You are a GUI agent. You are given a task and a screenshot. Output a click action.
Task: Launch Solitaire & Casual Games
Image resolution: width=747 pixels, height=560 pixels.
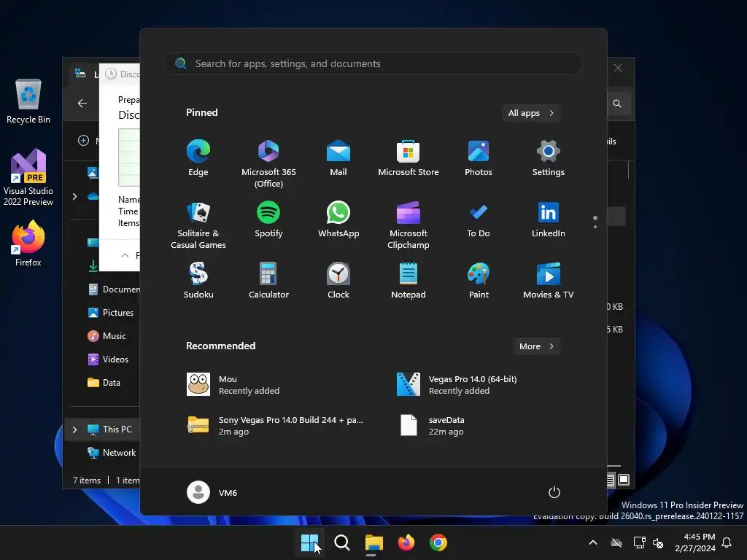pos(198,225)
